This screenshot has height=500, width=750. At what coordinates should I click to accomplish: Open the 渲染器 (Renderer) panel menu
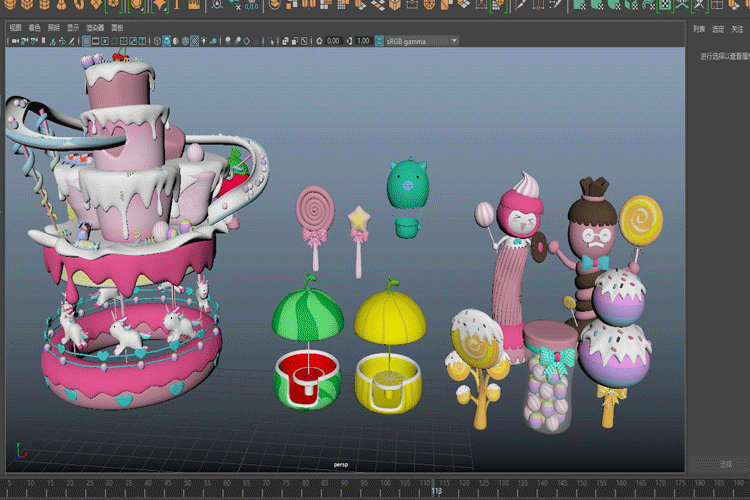(x=95, y=28)
